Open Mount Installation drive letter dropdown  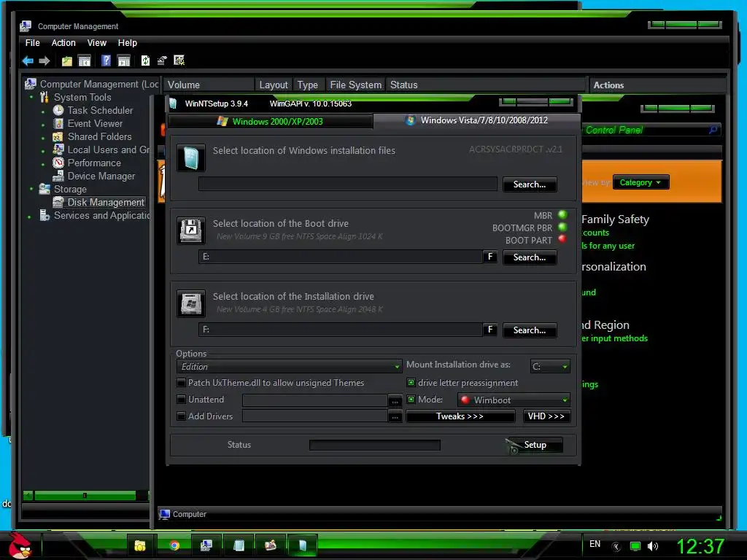point(550,367)
